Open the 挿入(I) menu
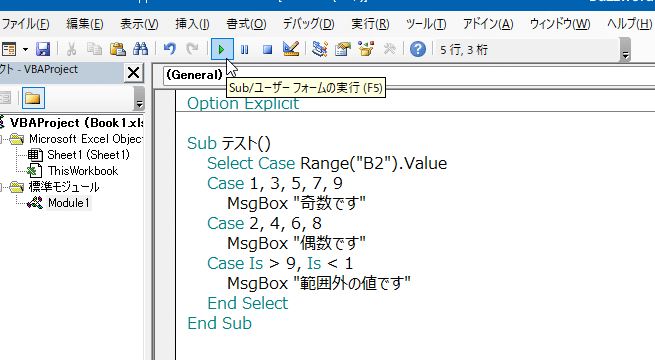 click(192, 24)
